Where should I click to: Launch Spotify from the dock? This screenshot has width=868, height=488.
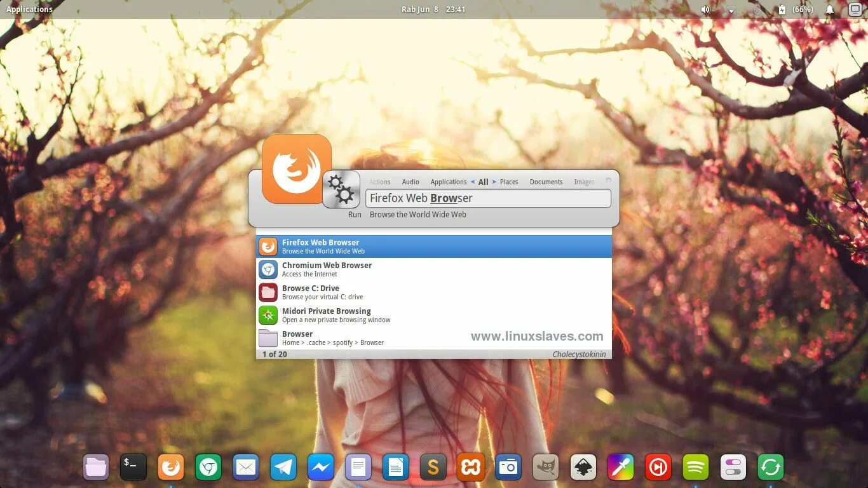pos(696,468)
